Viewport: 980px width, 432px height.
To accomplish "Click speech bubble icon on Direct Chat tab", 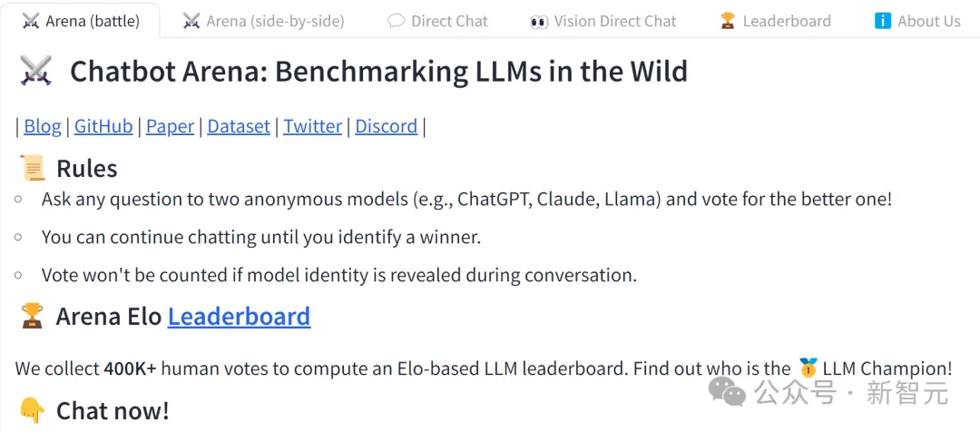I will [x=396, y=21].
